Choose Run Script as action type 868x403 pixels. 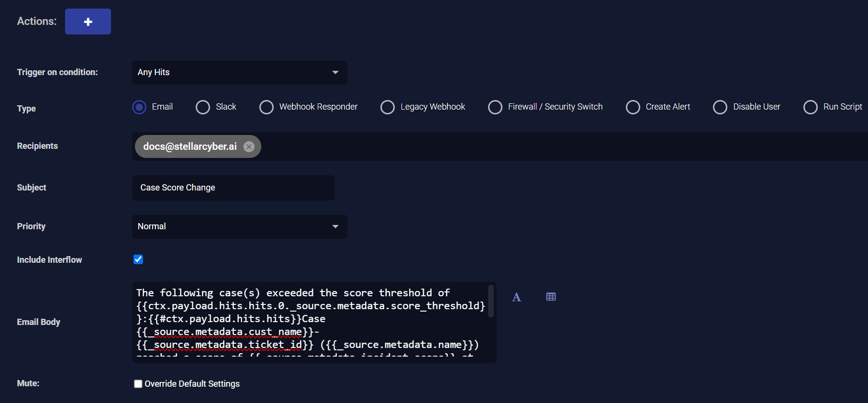click(811, 107)
